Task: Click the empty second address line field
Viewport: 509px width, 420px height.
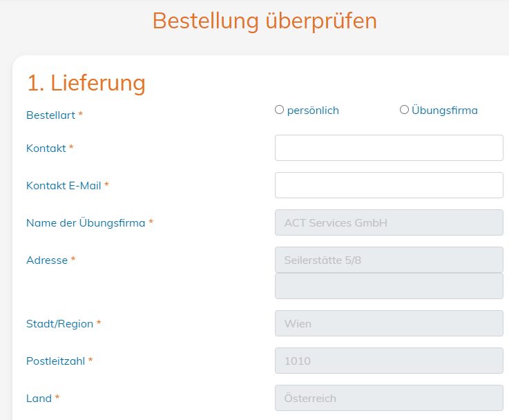Action: click(x=389, y=286)
